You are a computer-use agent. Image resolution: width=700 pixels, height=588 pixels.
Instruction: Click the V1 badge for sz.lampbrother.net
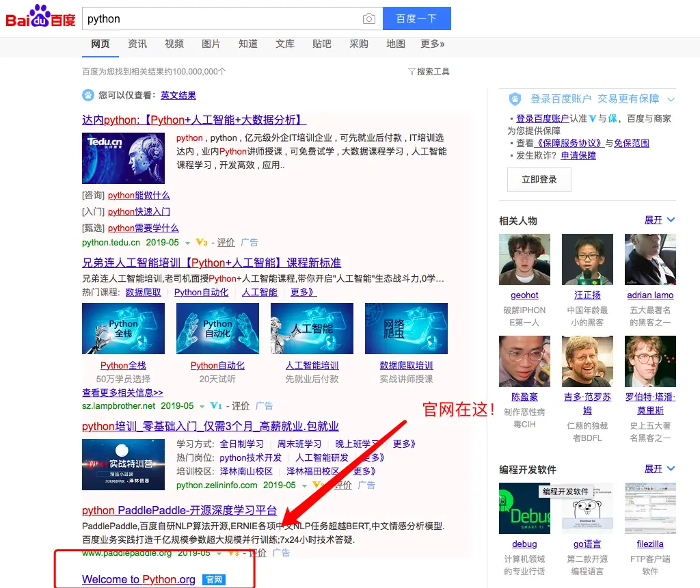[x=216, y=406]
